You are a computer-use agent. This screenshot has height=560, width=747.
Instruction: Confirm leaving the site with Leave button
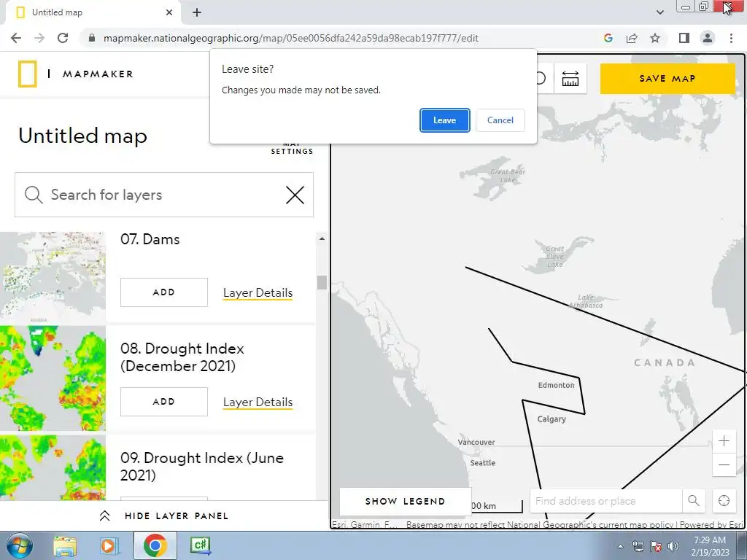coord(444,120)
